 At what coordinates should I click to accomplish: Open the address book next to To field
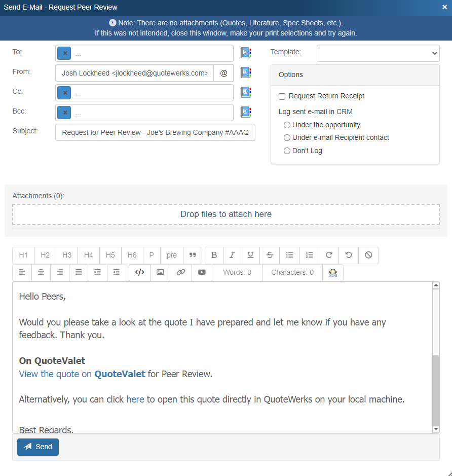[246, 53]
